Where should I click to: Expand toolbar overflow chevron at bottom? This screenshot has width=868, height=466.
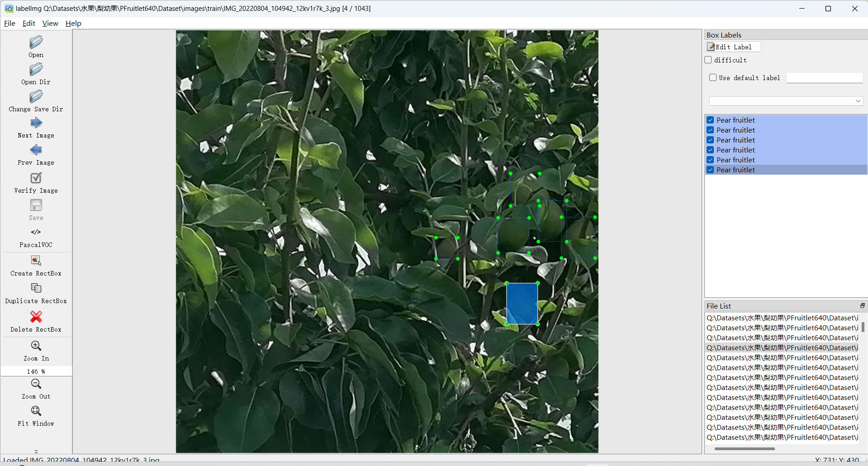pos(36,451)
